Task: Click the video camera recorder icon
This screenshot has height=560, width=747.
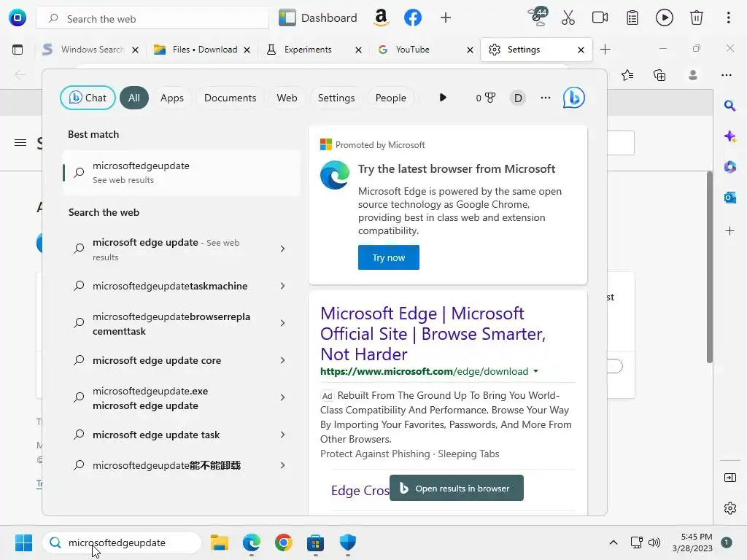Action: pyautogui.click(x=600, y=17)
